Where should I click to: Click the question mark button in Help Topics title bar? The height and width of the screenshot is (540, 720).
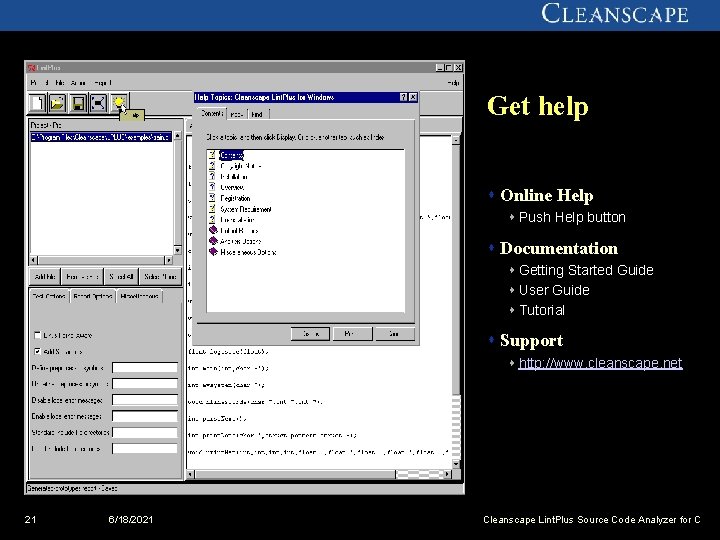click(x=403, y=97)
